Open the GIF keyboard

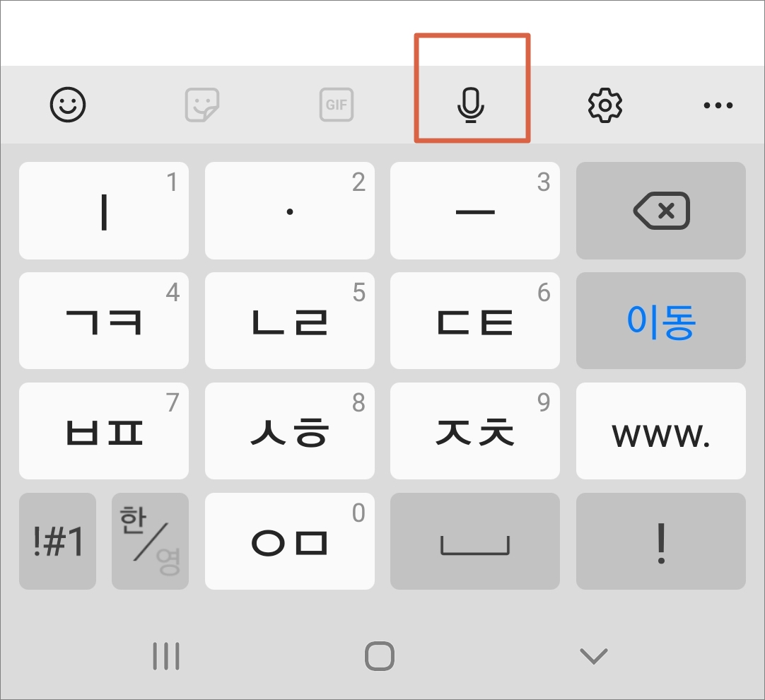tap(336, 105)
